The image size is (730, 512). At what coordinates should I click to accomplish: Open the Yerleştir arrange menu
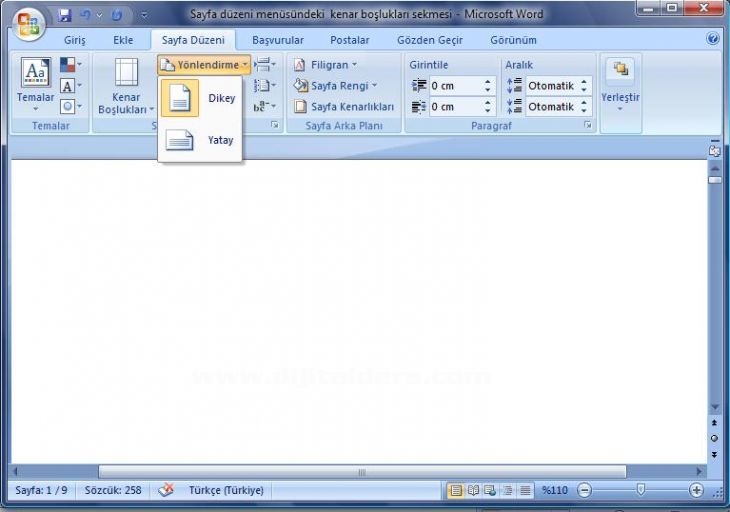(x=620, y=87)
